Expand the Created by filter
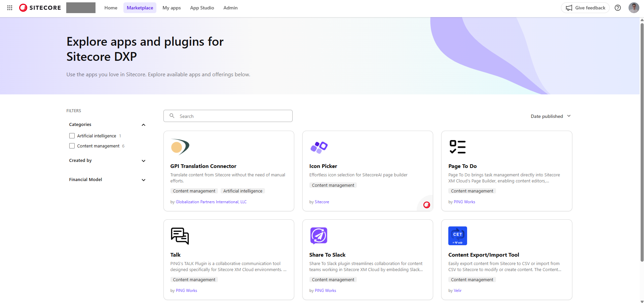 pos(143,161)
